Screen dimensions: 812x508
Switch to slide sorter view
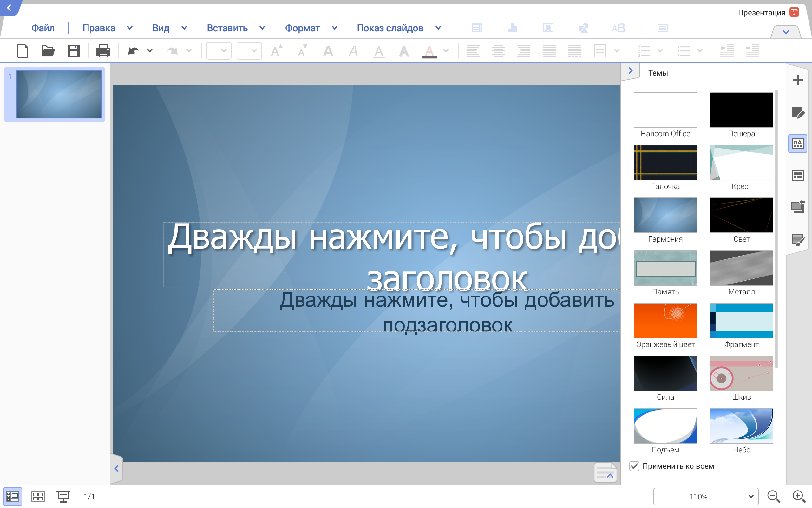(x=38, y=497)
